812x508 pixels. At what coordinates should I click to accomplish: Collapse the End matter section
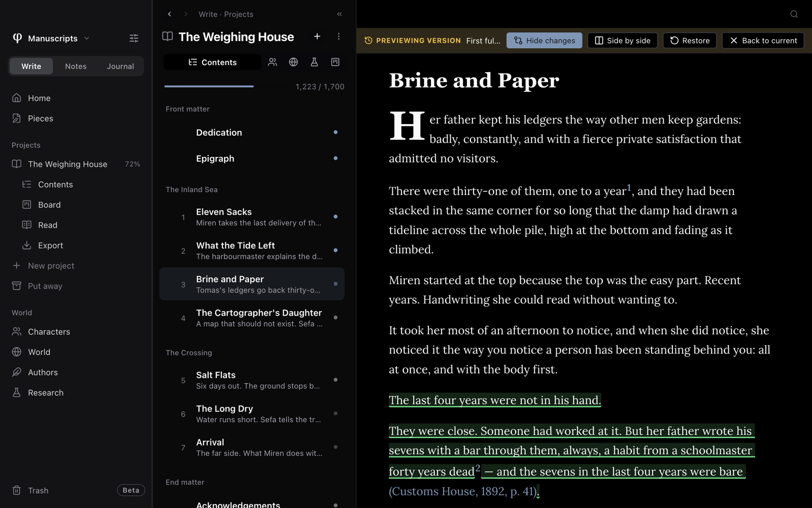(185, 482)
